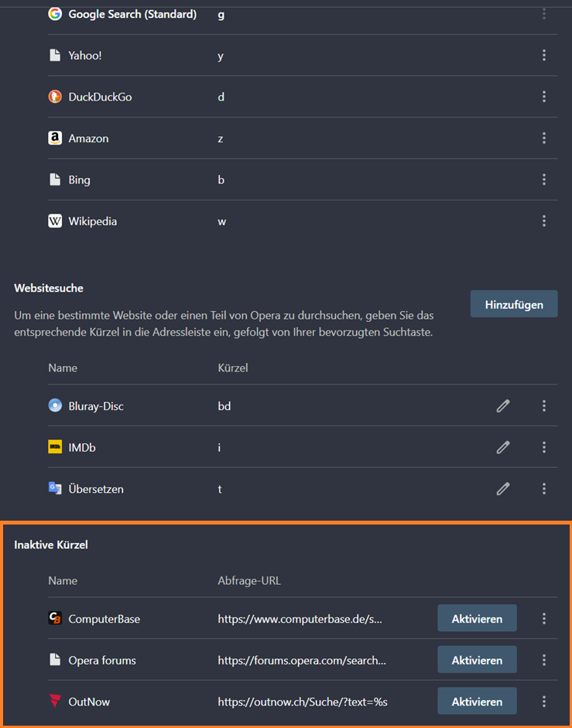This screenshot has height=728, width=572.
Task: Open the three-dot menu for Bing
Action: (x=544, y=179)
